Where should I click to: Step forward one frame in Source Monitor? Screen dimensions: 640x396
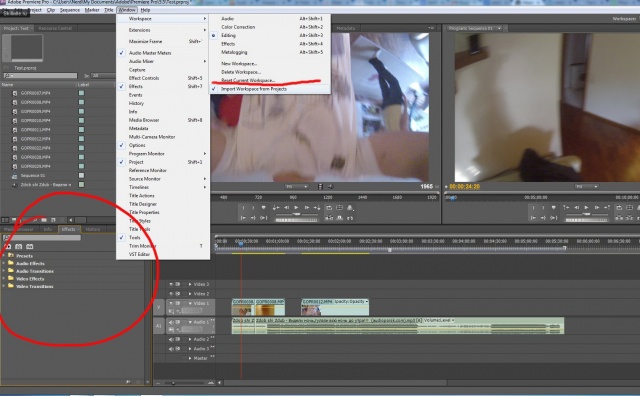[x=307, y=208]
